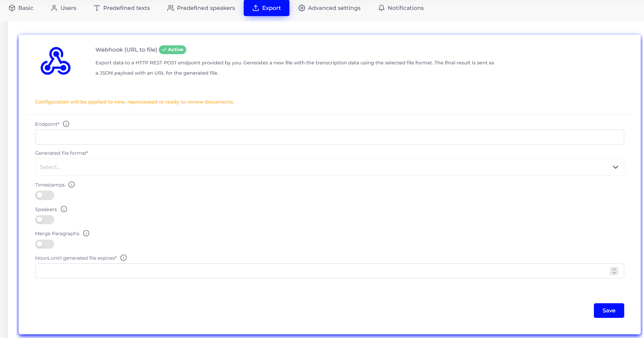Open the Users tab

64,8
